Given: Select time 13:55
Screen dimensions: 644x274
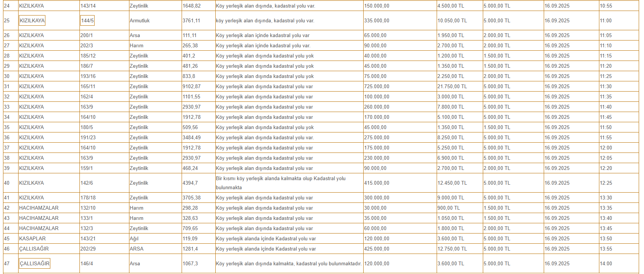Looking at the screenshot, I should pos(606,249).
